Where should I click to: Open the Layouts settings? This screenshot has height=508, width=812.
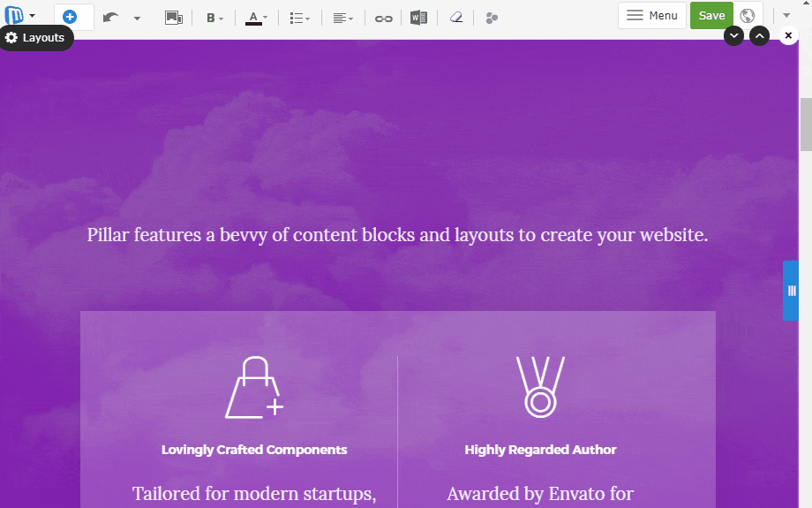coord(35,38)
